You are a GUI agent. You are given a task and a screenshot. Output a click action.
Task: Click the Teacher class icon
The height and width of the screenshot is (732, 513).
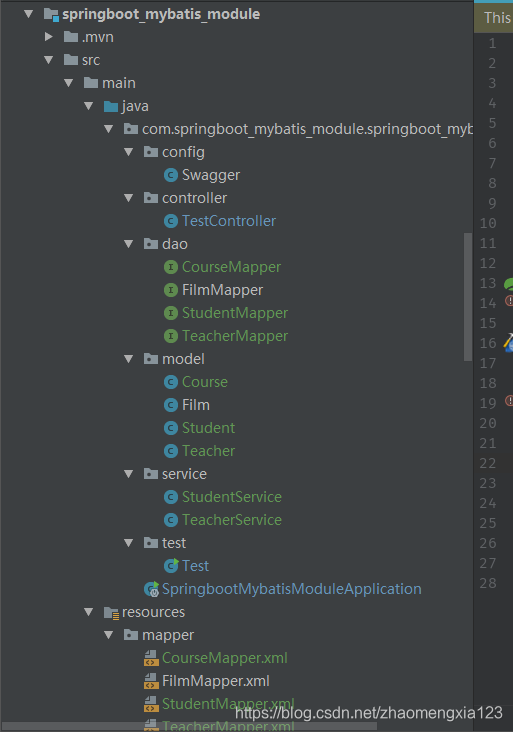point(171,451)
